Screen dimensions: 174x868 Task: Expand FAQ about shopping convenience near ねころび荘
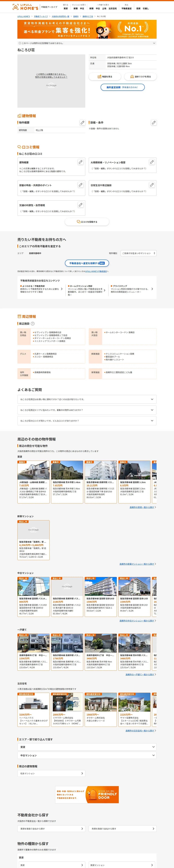point(87,399)
